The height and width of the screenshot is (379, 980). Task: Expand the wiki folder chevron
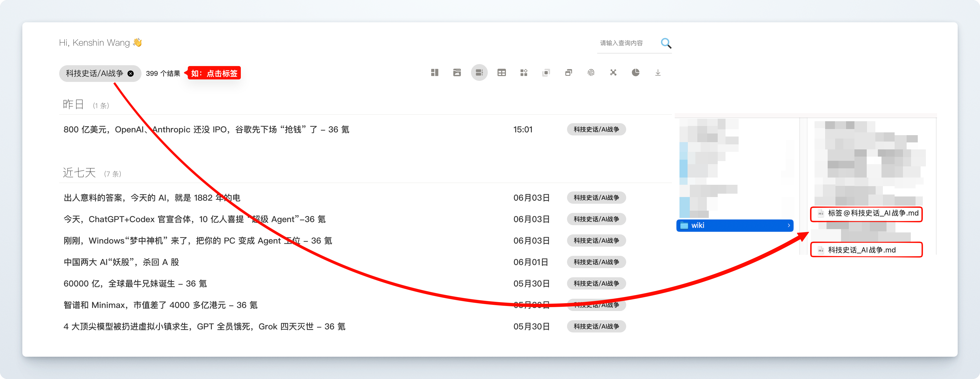point(789,225)
